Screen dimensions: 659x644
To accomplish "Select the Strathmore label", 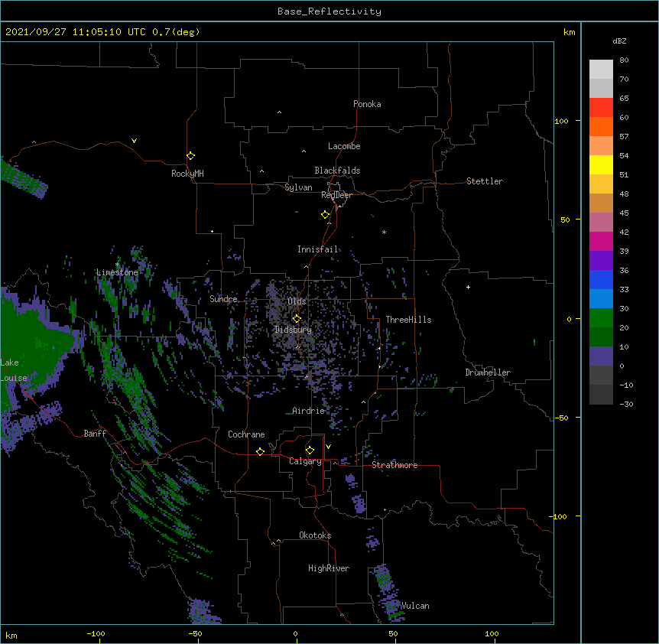I will tap(394, 465).
